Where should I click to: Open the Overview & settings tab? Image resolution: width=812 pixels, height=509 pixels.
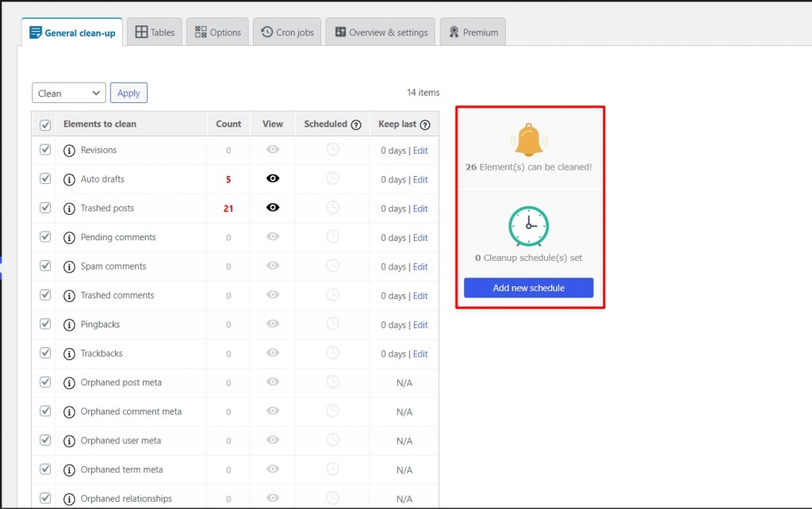click(381, 32)
